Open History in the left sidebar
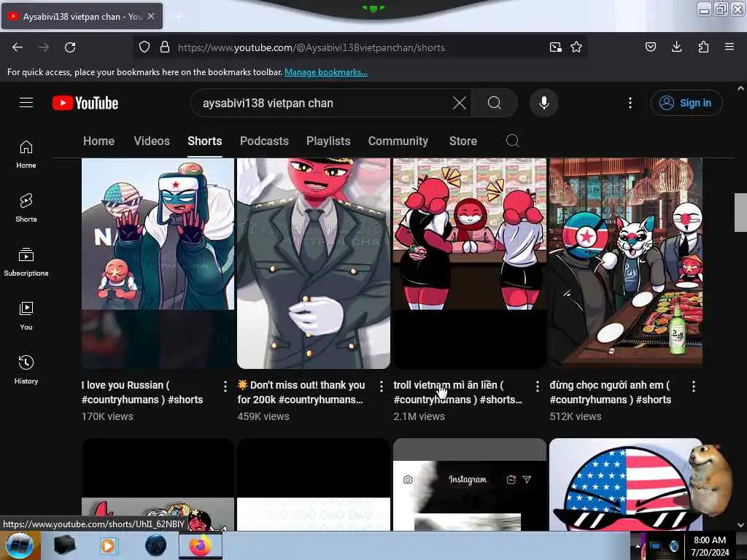The image size is (747, 560). click(26, 370)
